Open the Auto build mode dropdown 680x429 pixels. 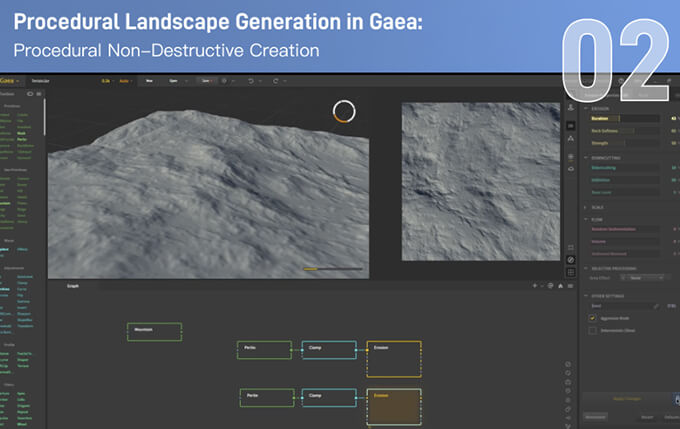[126, 81]
